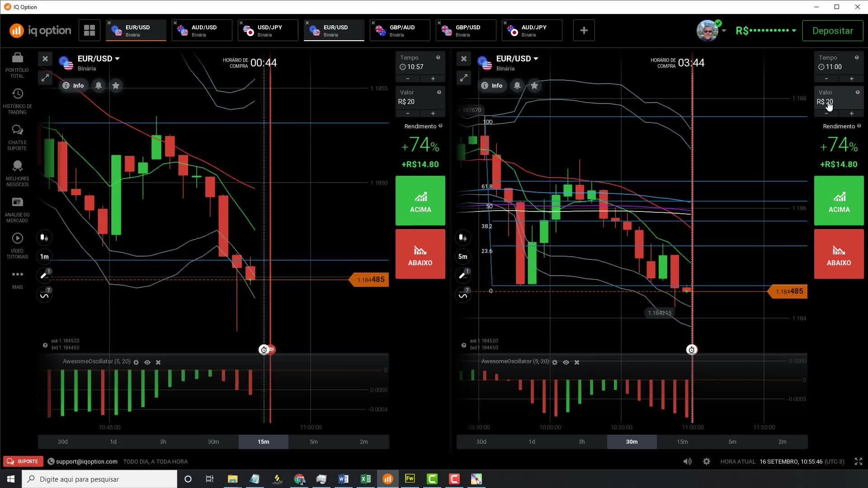The width and height of the screenshot is (868, 488).
Task: Add right chart asset to favorites star
Action: point(534,85)
